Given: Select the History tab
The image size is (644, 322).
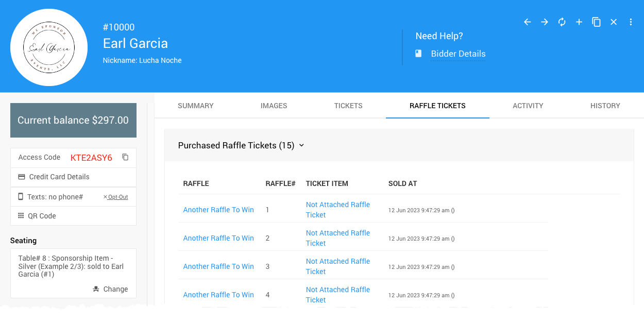Looking at the screenshot, I should point(605,106).
